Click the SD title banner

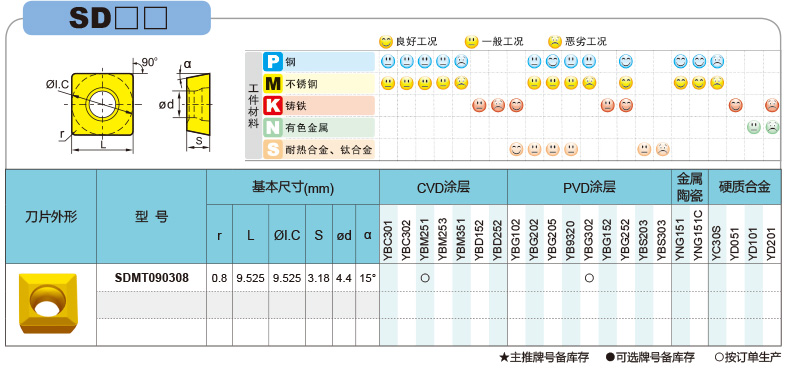[x=117, y=18]
